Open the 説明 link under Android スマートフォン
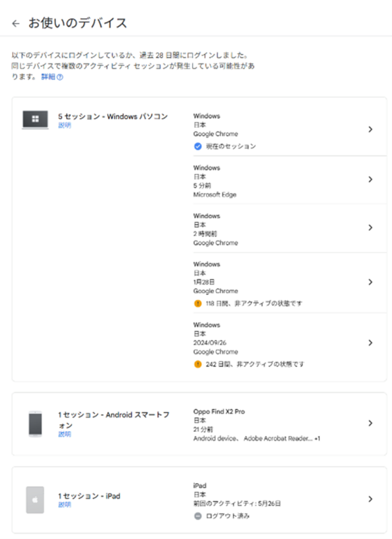 coord(65,434)
